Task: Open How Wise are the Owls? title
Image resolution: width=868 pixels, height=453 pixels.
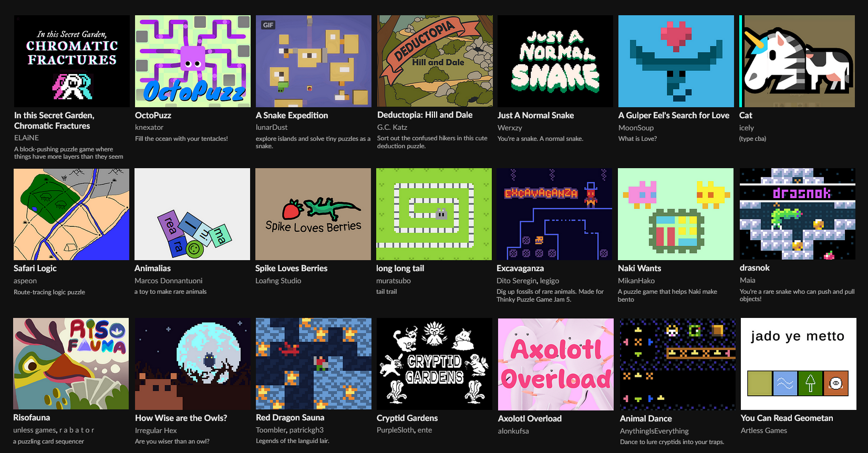Action: coord(181,418)
